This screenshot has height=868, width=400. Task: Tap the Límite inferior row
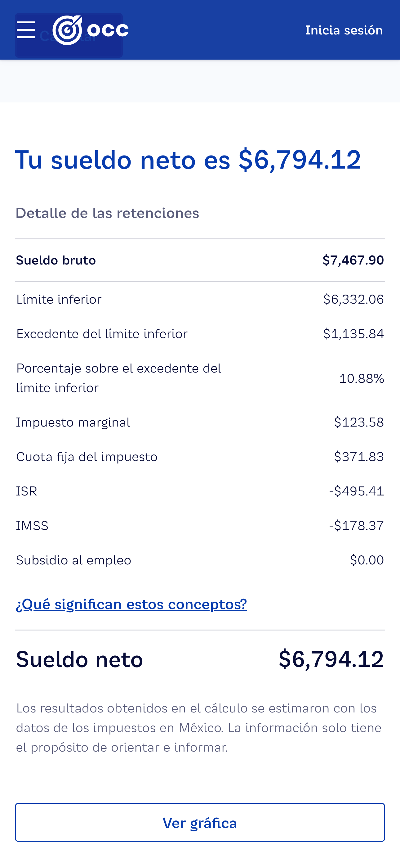tap(200, 299)
